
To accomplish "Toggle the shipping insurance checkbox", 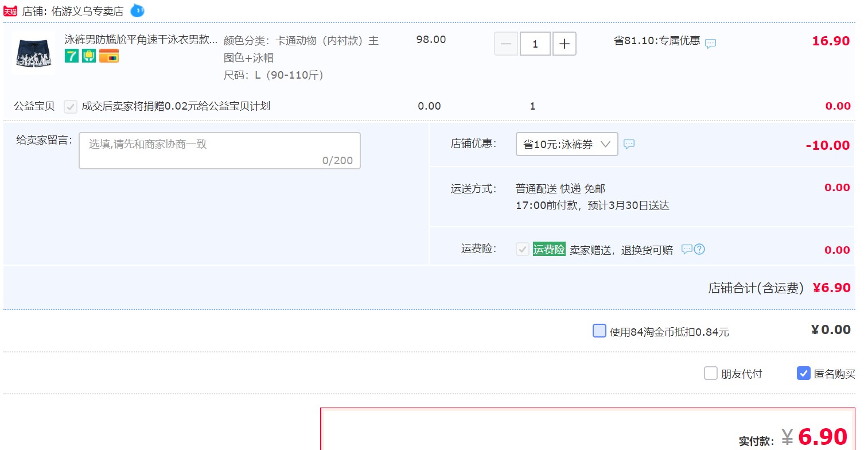I will 522,249.
